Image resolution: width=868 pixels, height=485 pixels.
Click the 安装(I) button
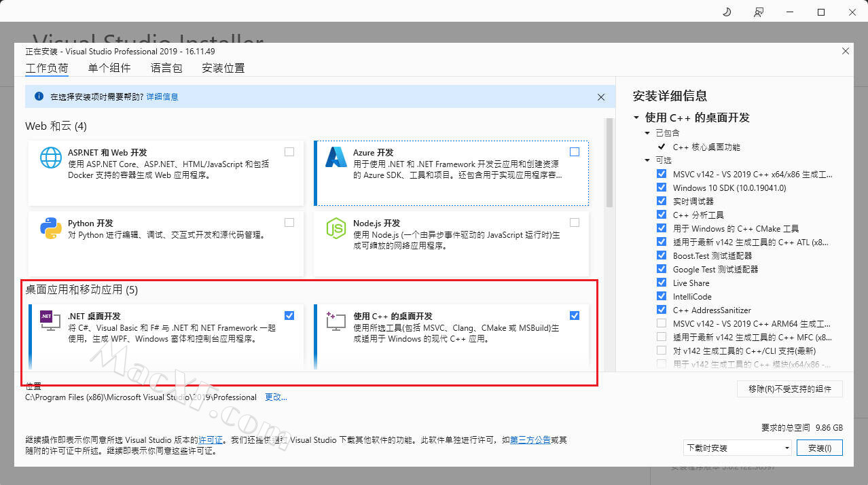pyautogui.click(x=820, y=448)
